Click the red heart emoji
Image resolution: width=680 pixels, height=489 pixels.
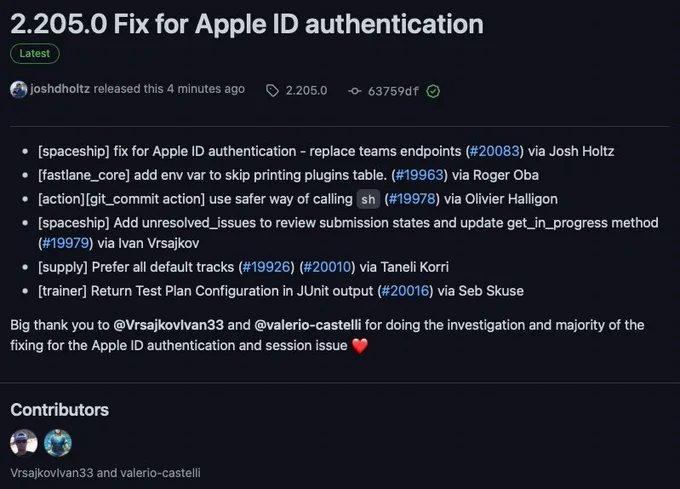pyautogui.click(x=360, y=346)
